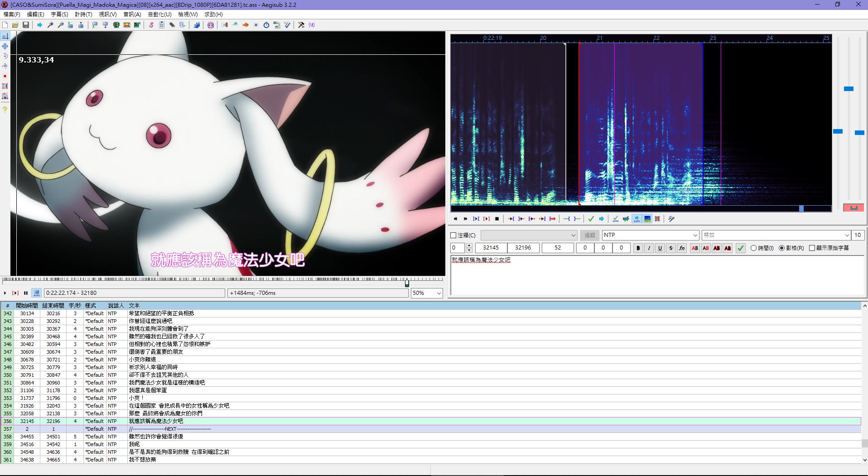Open the Spell checker icon

pos(287,25)
